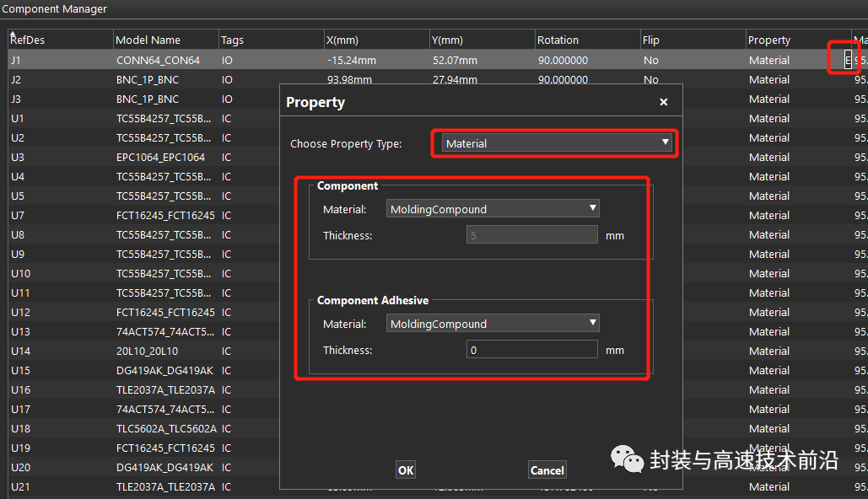868x499 pixels.
Task: Click the edit icon in J1 Property cell
Action: pos(848,60)
